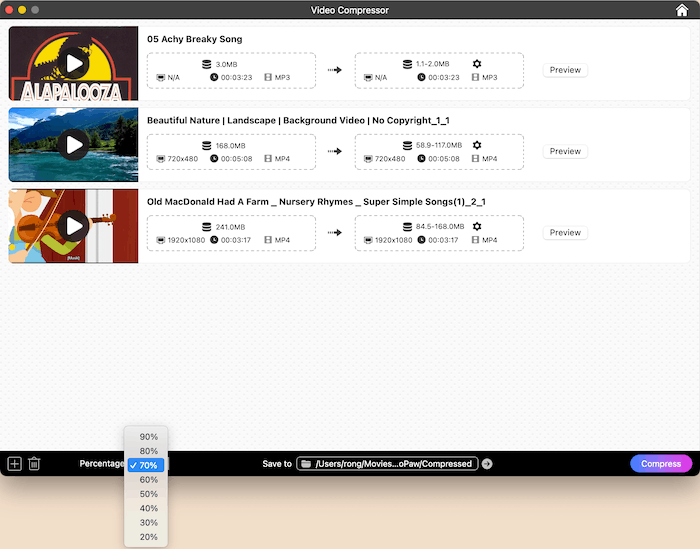Viewport: 700px width, 549px height.
Task: Open settings gear for Achy Breaky Song
Action: click(477, 64)
